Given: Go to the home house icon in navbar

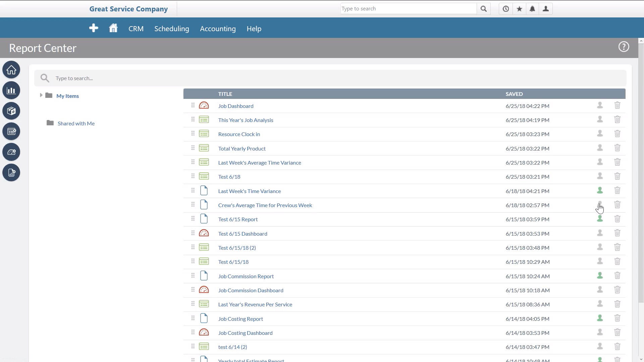Looking at the screenshot, I should 113,28.
